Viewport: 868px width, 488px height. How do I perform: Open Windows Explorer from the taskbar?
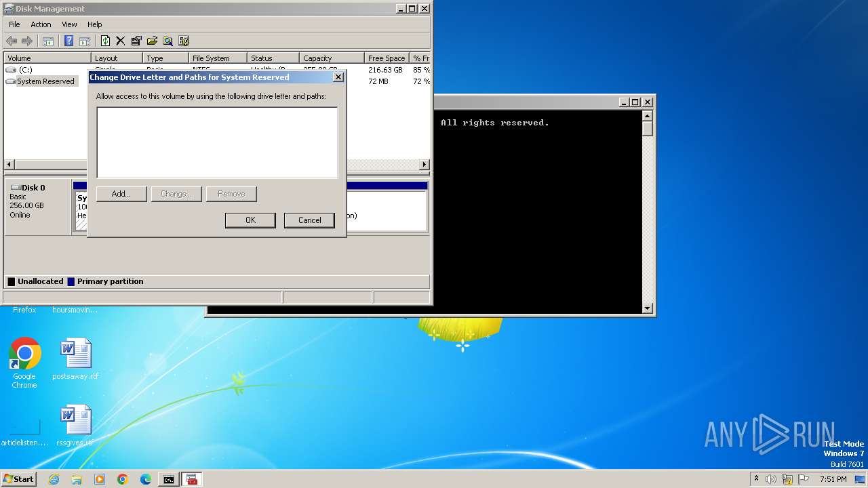(x=77, y=479)
